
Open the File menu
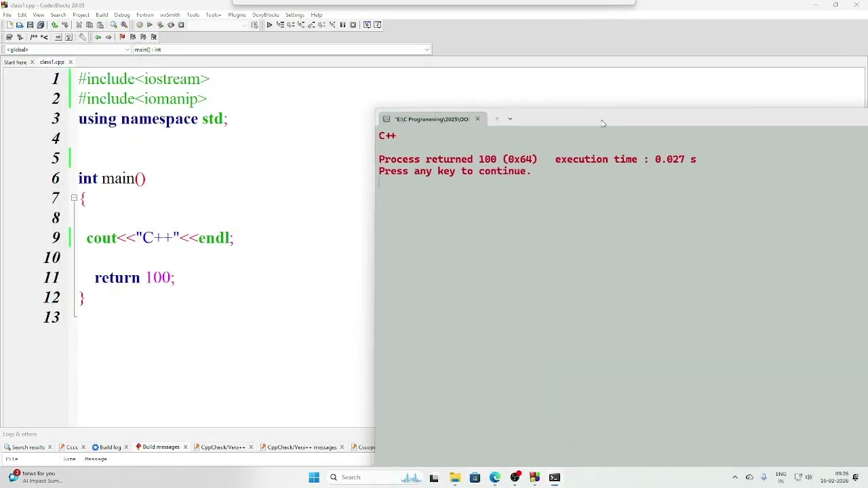(7, 15)
